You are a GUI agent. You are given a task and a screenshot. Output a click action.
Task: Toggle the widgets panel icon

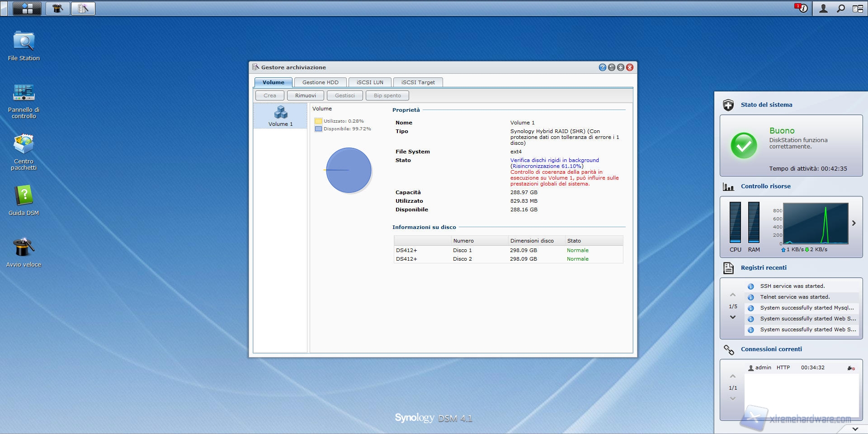point(858,8)
